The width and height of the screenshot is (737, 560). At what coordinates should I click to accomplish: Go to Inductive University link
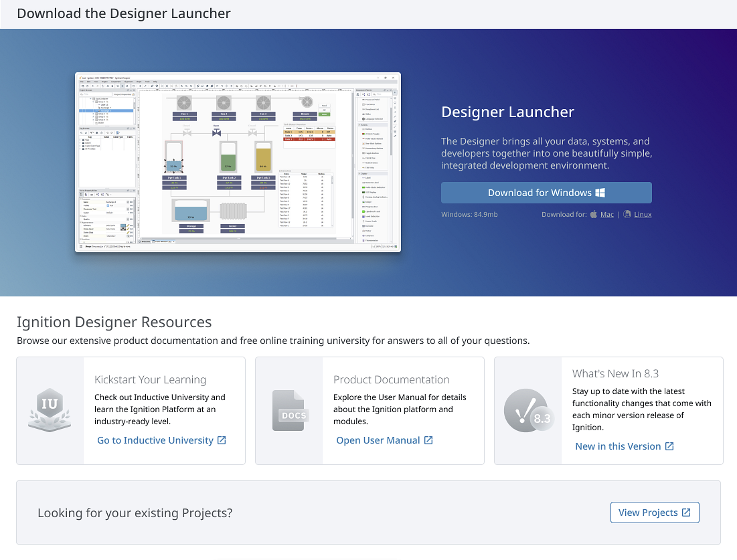tap(161, 440)
